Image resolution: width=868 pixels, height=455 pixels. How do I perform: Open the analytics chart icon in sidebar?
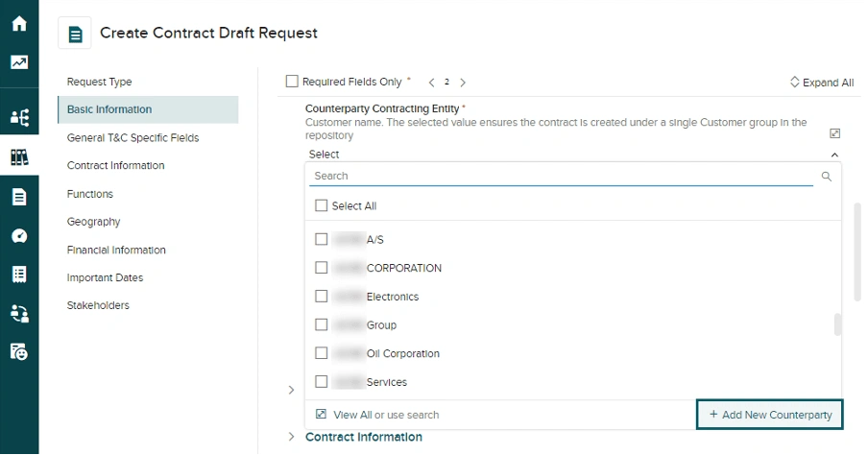click(x=19, y=62)
